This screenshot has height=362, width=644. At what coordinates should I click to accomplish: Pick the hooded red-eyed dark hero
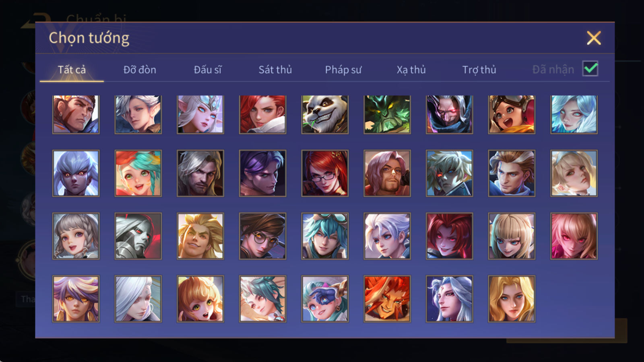click(450, 115)
